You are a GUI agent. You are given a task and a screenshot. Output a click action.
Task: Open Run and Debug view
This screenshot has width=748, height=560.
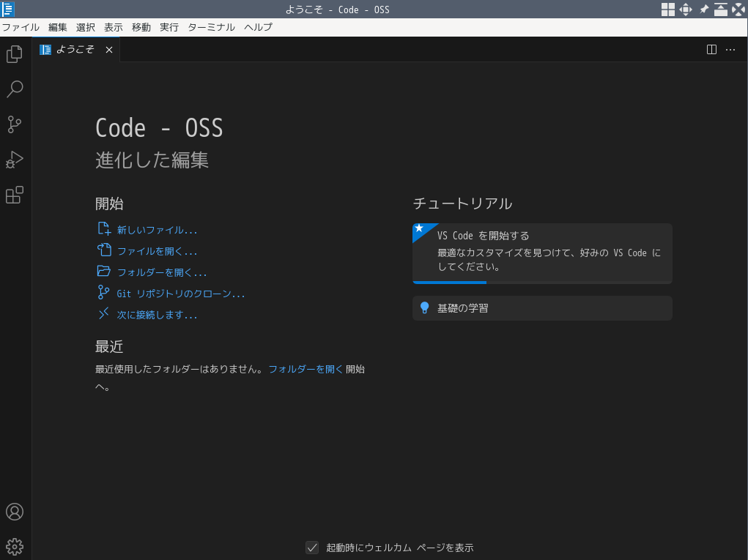click(x=15, y=160)
